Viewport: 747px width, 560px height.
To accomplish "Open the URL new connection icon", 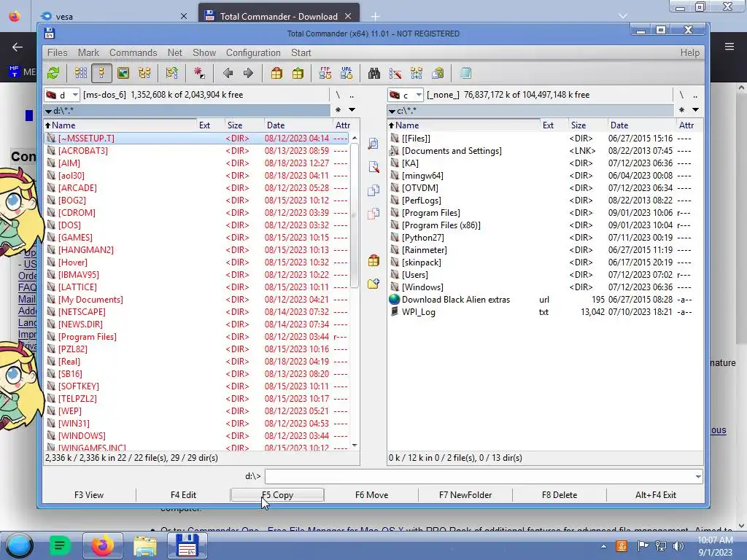I will (347, 73).
